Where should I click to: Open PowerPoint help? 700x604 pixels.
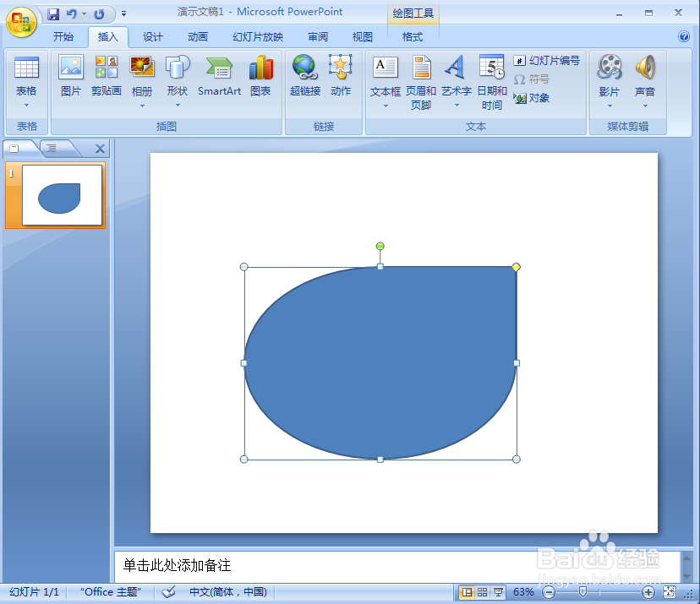point(683,36)
